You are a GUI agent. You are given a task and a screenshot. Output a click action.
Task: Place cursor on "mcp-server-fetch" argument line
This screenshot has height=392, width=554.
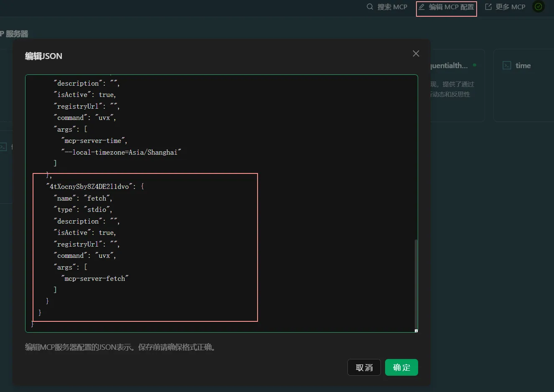pyautogui.click(x=95, y=278)
